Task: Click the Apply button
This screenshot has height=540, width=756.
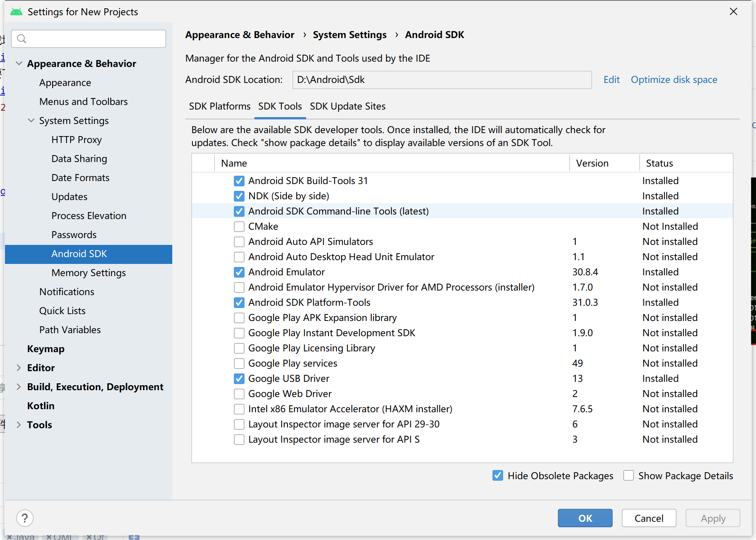Action: click(713, 518)
